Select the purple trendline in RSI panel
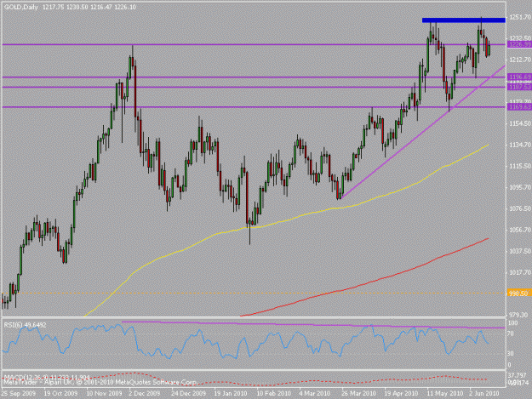532x399 pixels. point(313,325)
